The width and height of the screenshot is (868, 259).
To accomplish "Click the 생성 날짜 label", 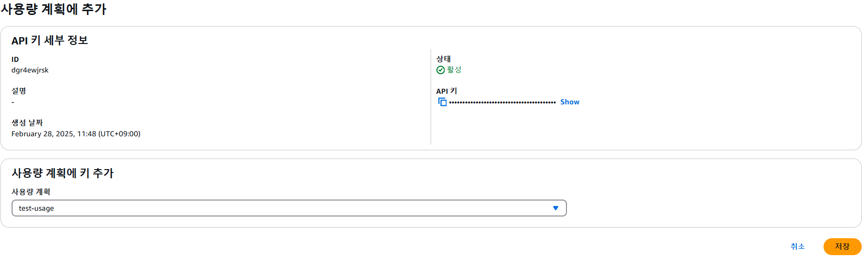I will 27,123.
